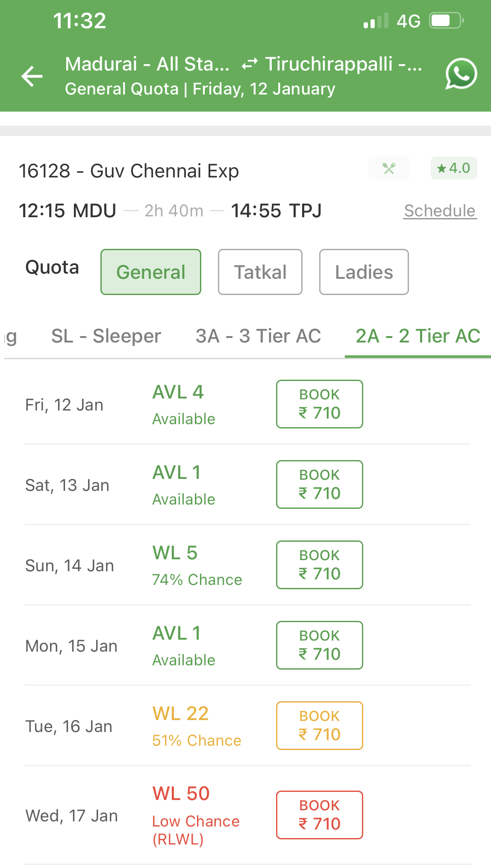The width and height of the screenshot is (491, 868).
Task: Book waitlist ticket for Sun, 14 Jan
Action: tap(319, 565)
